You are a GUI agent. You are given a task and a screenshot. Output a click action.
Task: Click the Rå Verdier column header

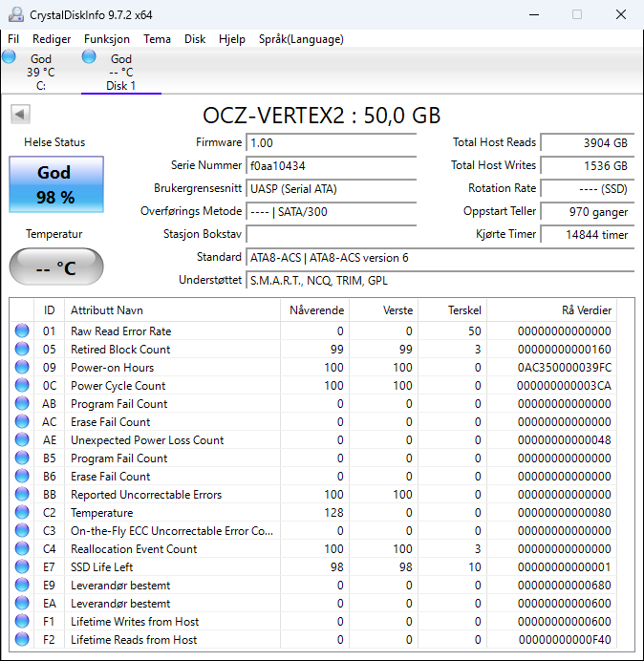[x=552, y=310]
